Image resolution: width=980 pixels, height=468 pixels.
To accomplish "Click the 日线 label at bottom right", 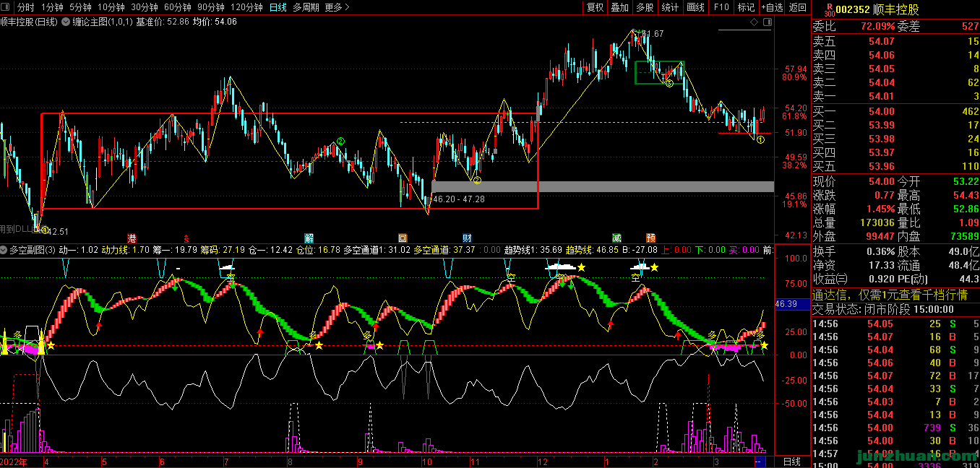I will [x=792, y=461].
